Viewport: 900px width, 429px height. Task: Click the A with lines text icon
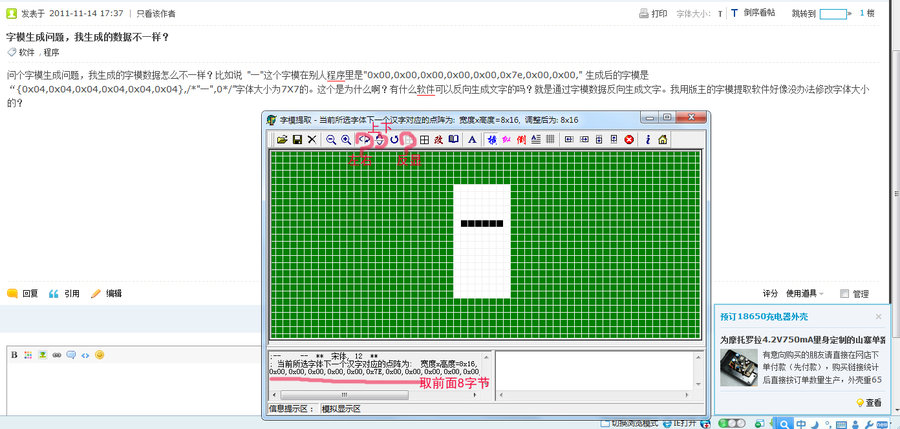(x=536, y=140)
